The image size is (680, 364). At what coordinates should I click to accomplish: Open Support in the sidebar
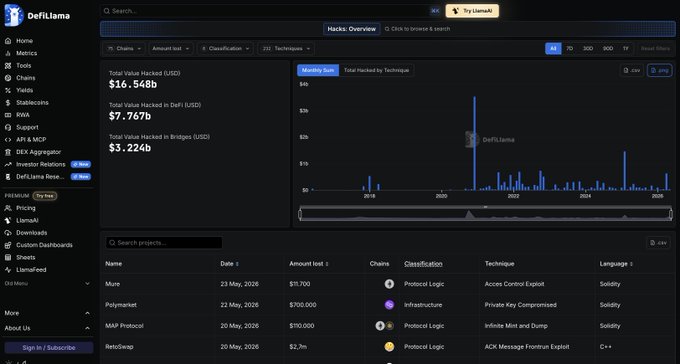27,128
